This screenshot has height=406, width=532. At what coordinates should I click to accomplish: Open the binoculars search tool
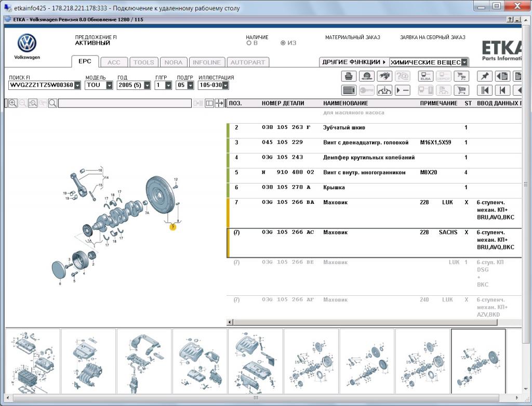[384, 76]
